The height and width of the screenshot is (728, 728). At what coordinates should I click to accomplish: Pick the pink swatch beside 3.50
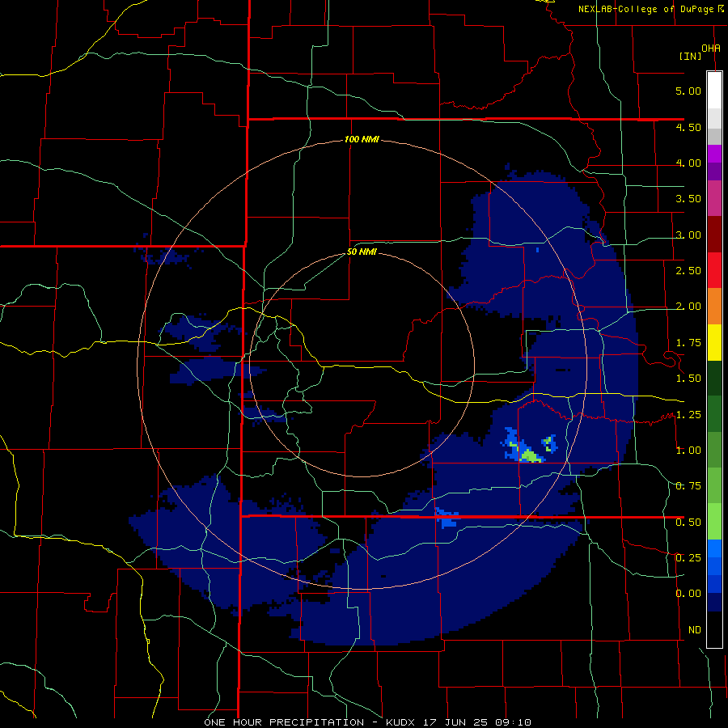click(x=714, y=199)
